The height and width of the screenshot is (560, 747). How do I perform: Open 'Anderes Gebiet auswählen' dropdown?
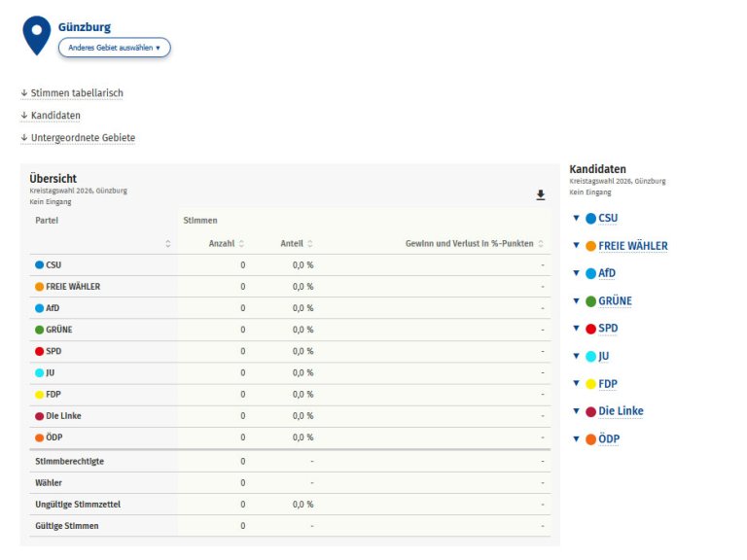tap(114, 48)
